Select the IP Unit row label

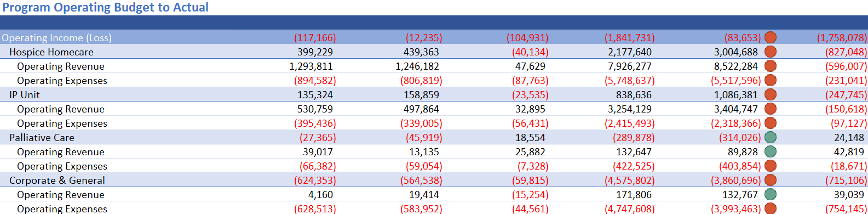(25, 95)
